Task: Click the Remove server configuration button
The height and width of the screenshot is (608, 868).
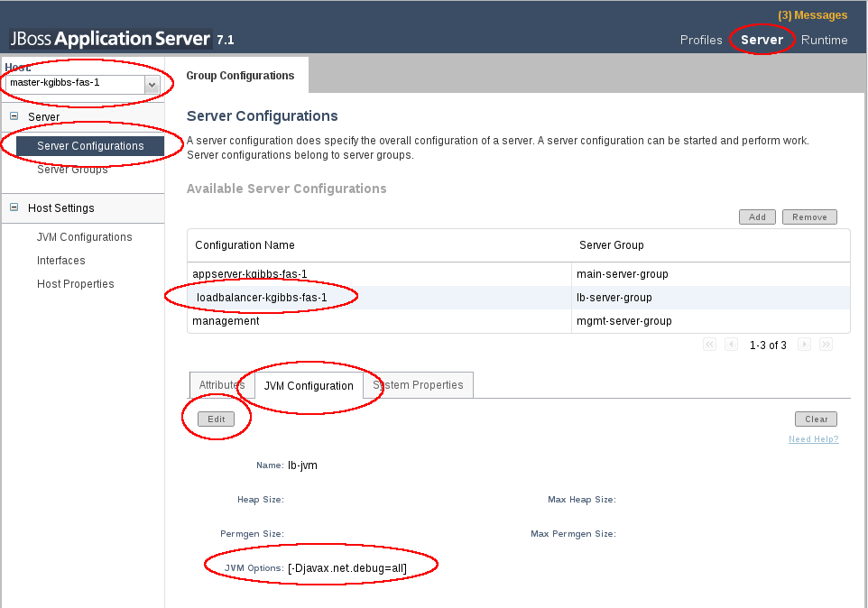Action: coord(809,216)
